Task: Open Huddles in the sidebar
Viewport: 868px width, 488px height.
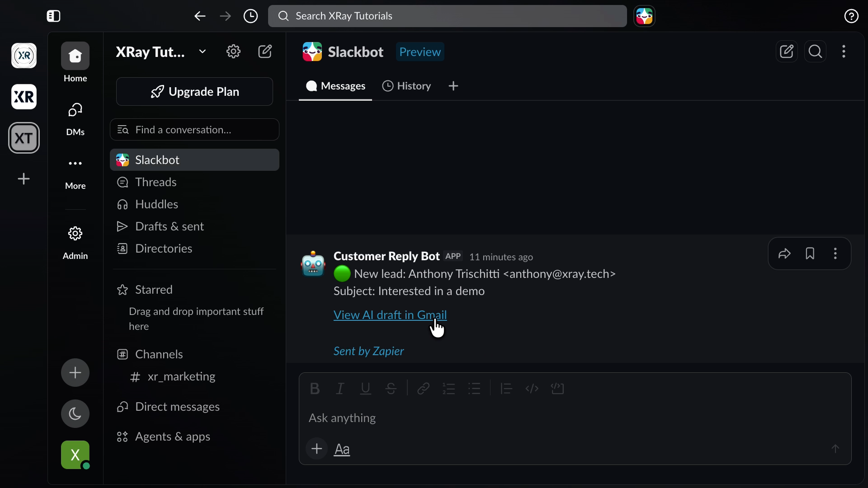Action: 194,204
